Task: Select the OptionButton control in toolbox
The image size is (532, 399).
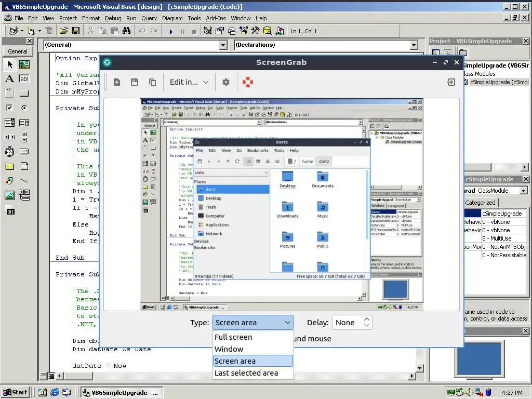Action: [24, 108]
